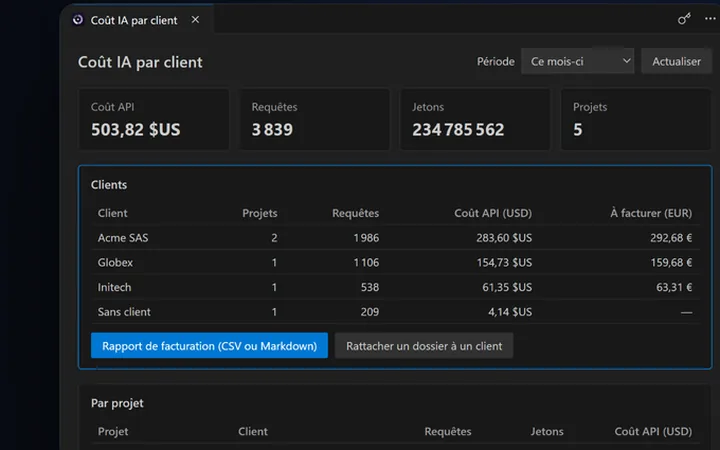Click Acme SAS request count 1 986
The width and height of the screenshot is (720, 450).
tap(366, 238)
